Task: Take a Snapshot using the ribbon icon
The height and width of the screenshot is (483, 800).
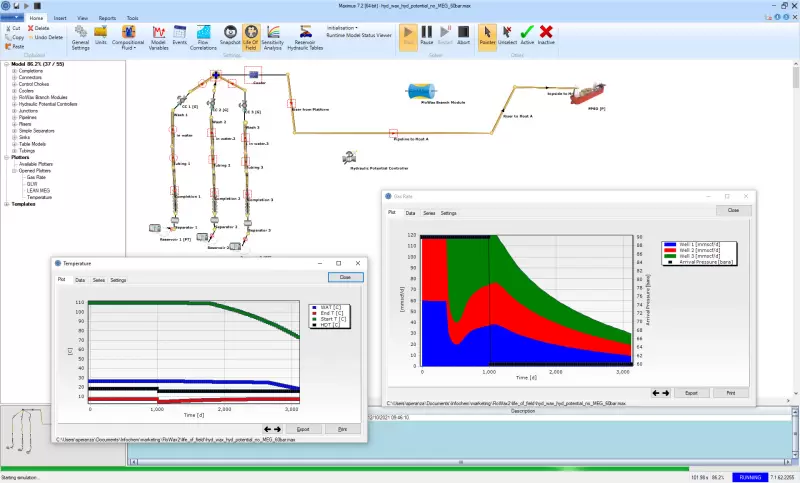Action: pyautogui.click(x=230, y=35)
